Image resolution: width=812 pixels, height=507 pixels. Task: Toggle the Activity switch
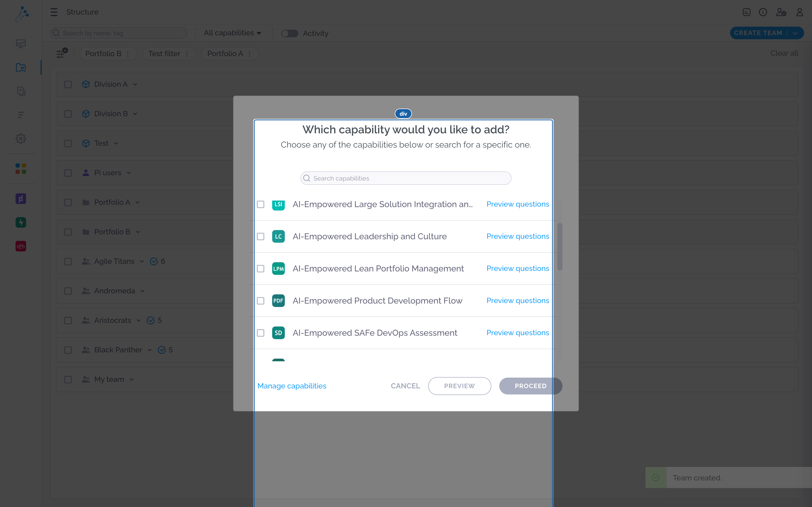click(x=290, y=33)
